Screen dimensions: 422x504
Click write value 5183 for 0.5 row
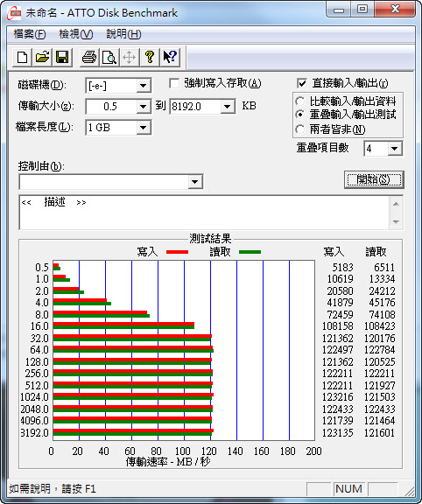[343, 268]
